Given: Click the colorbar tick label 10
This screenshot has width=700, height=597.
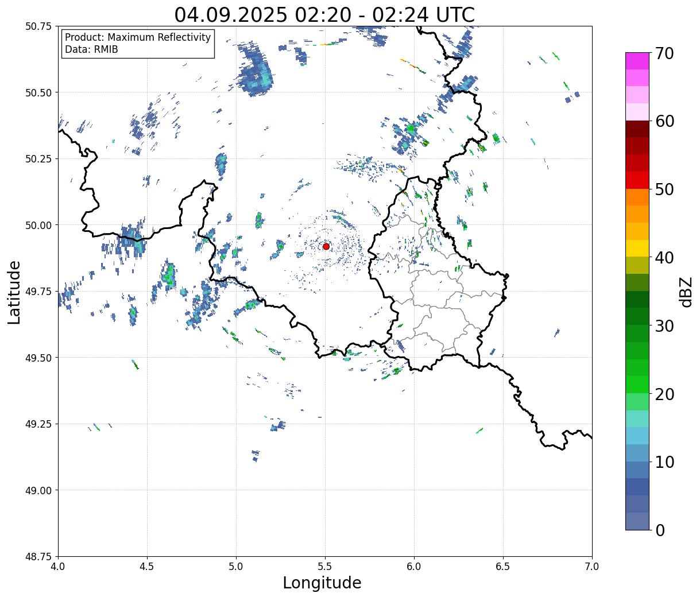Looking at the screenshot, I should pos(664,462).
